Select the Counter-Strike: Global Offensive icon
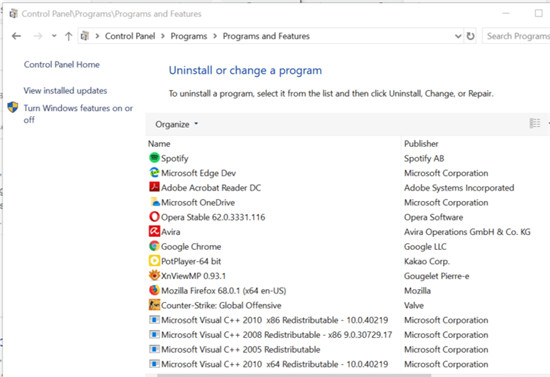This screenshot has width=550, height=377. (x=154, y=305)
